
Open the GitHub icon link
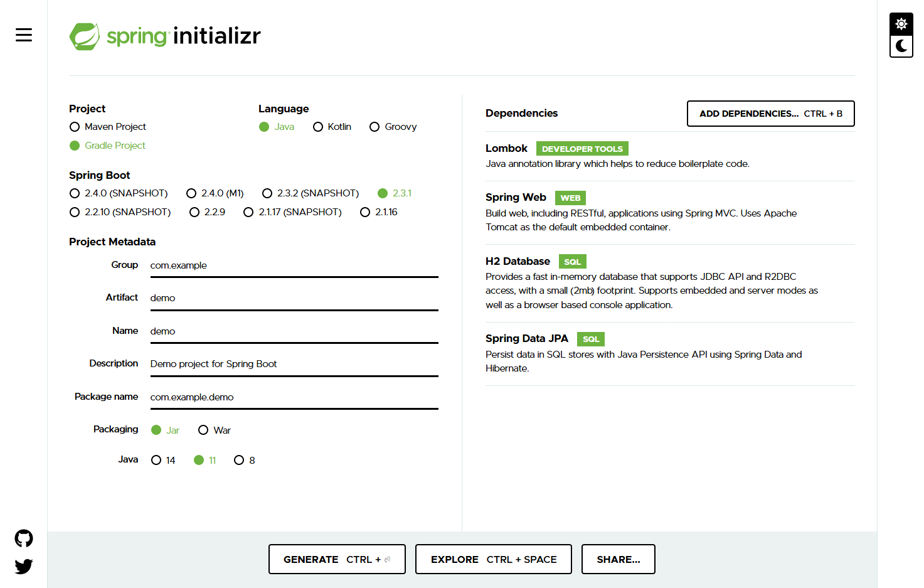click(x=24, y=538)
